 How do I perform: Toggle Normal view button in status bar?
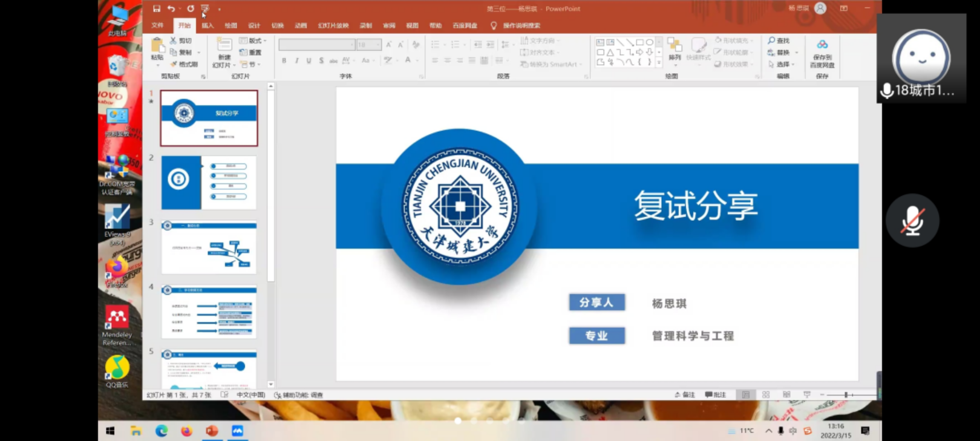pyautogui.click(x=745, y=395)
